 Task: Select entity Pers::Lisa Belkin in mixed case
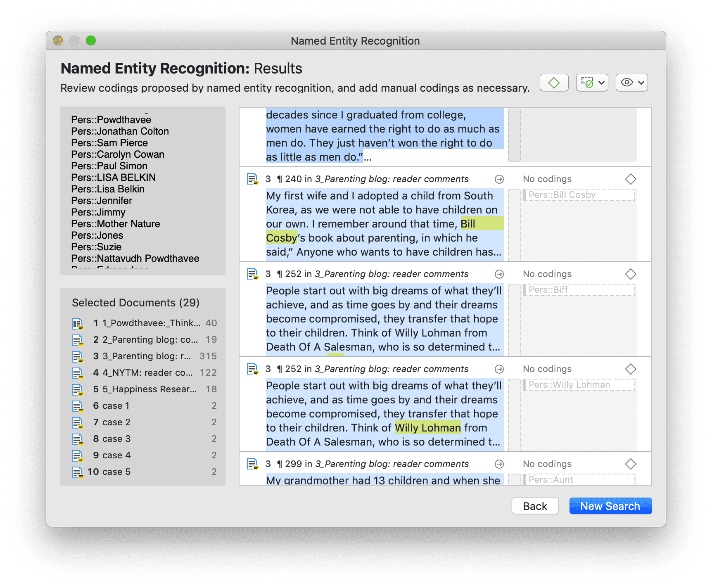point(108,189)
